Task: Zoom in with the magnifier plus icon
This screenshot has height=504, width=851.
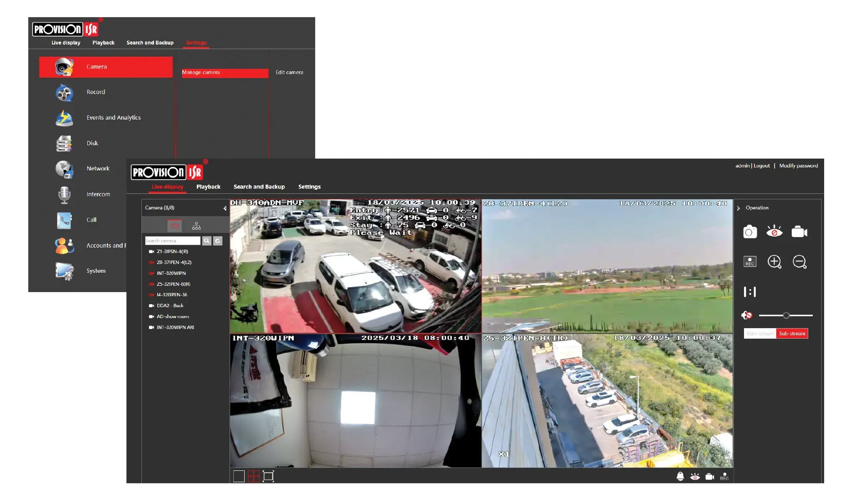Action: pos(774,261)
